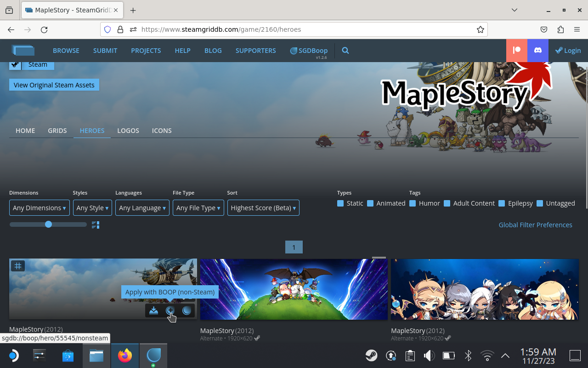Open the Any File Type dropdown
The image size is (588, 368).
(x=198, y=208)
